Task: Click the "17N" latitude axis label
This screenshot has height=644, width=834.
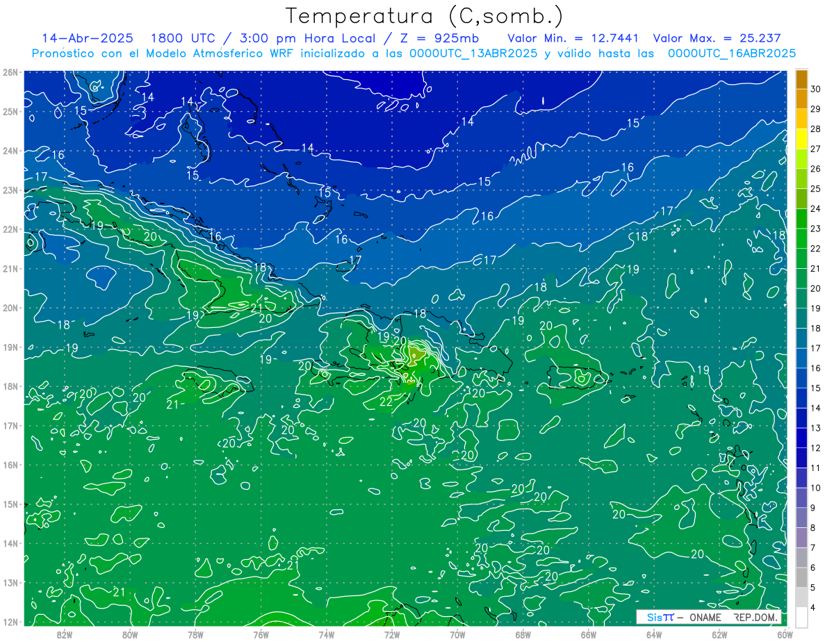Action: pos(10,425)
